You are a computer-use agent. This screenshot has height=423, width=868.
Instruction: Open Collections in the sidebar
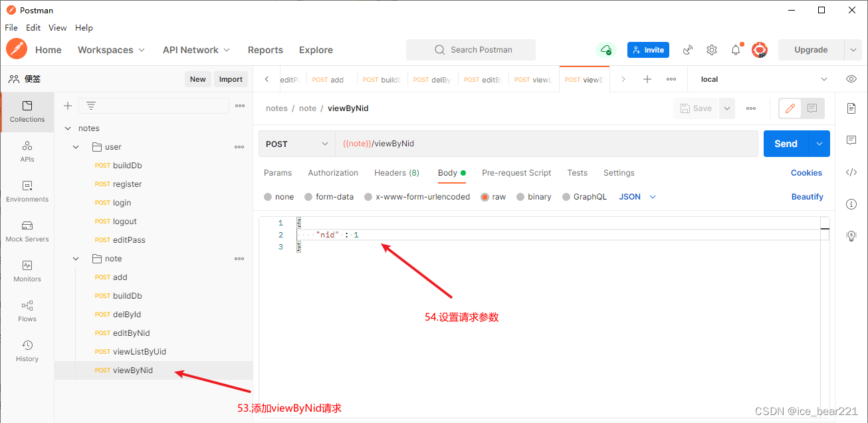coord(27,112)
